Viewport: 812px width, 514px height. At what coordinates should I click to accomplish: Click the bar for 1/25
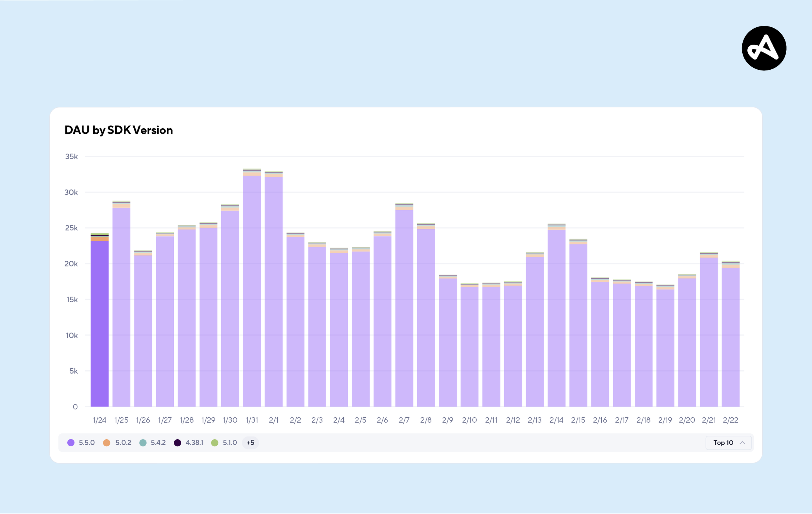click(122, 304)
